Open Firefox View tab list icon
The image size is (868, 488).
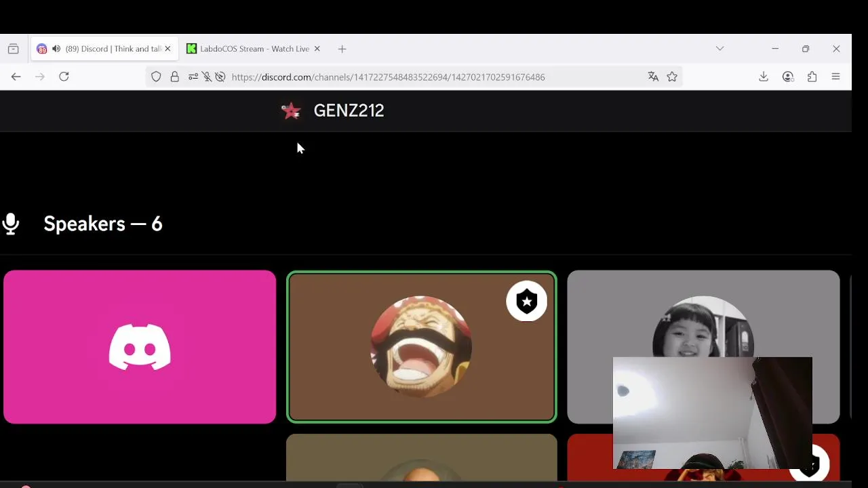[x=13, y=49]
